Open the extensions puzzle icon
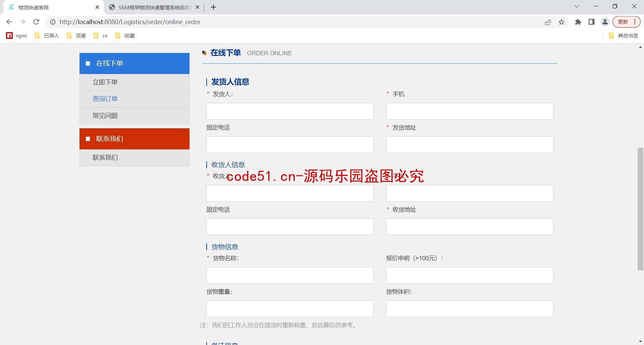Screen dimensions: 644x345 (x=578, y=22)
